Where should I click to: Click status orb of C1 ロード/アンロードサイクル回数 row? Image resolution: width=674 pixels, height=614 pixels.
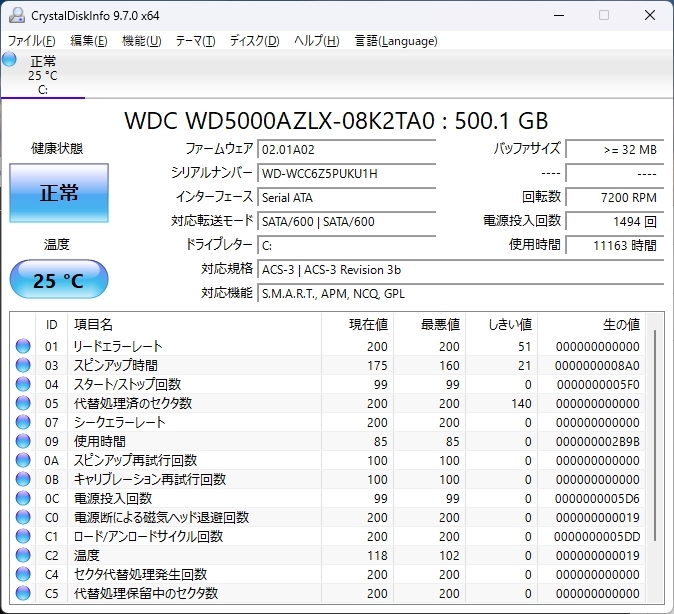coord(23,536)
